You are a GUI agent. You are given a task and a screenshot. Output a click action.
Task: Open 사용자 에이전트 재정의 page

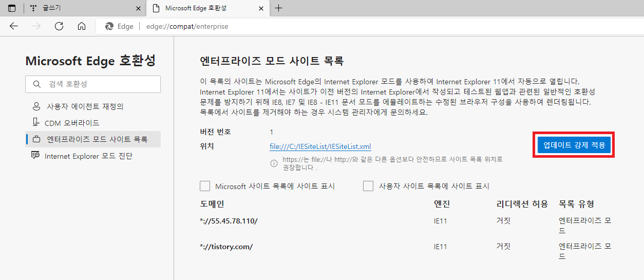[93, 106]
